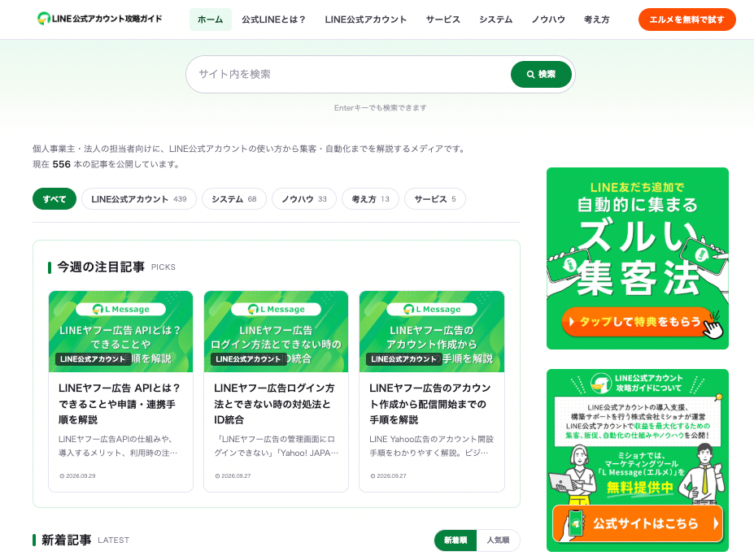Focus the サイト内を検索 search field
The image size is (754, 560).
point(349,74)
